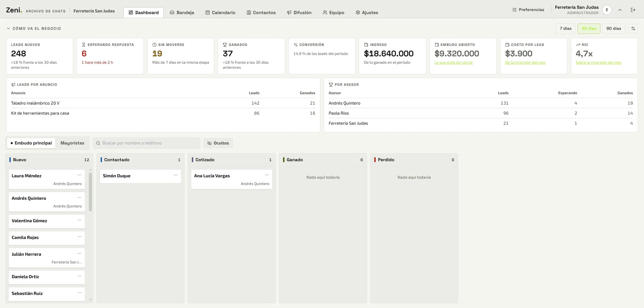Open the Equipo tab
The image size is (644, 308).
coord(333,13)
